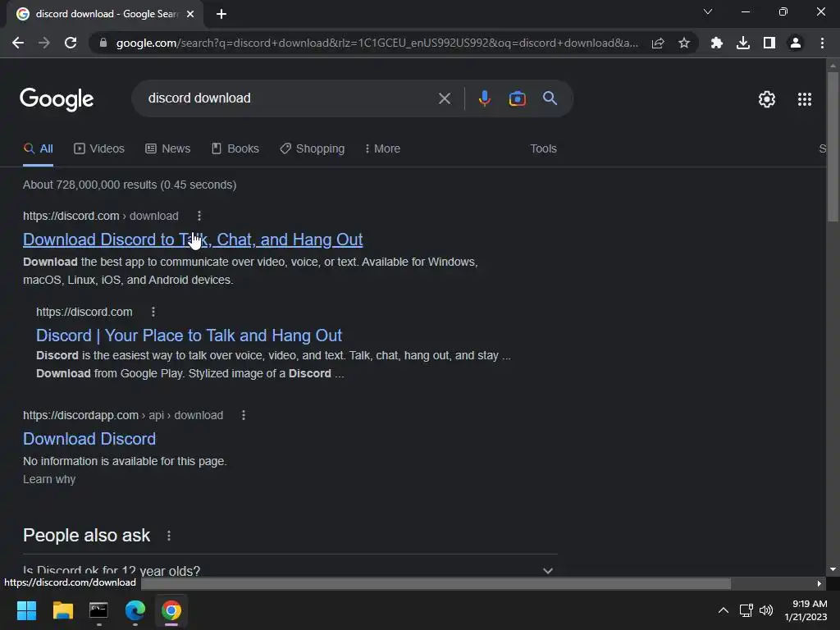Open the Google apps grid
Screen dimensions: 840x630
[804, 99]
